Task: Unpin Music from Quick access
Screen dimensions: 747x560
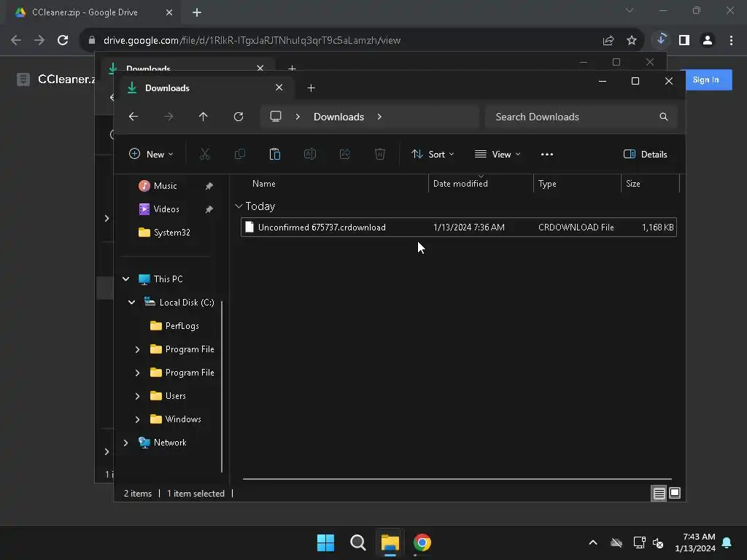Action: 209,186
